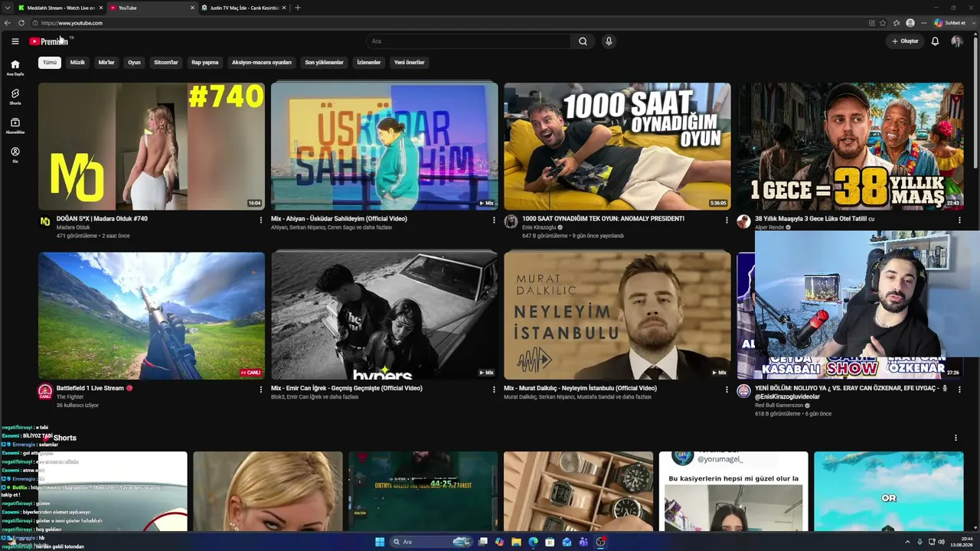Open the Red Bull Gamerszon channel avatar

tap(743, 391)
